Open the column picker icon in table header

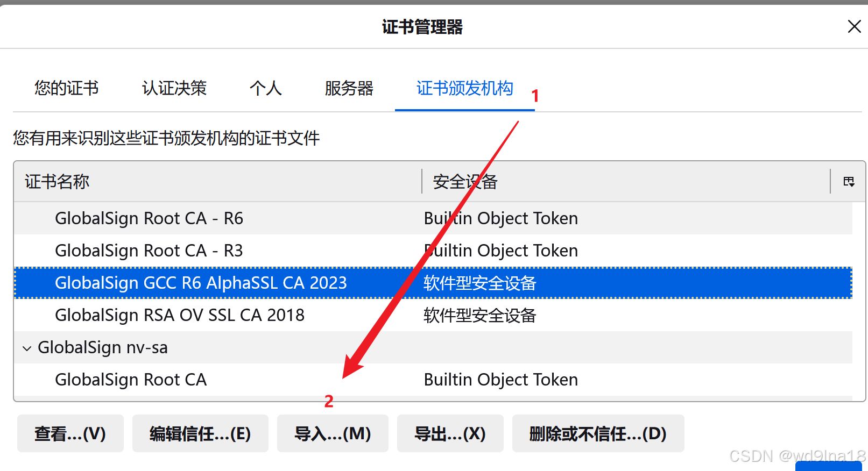(849, 182)
